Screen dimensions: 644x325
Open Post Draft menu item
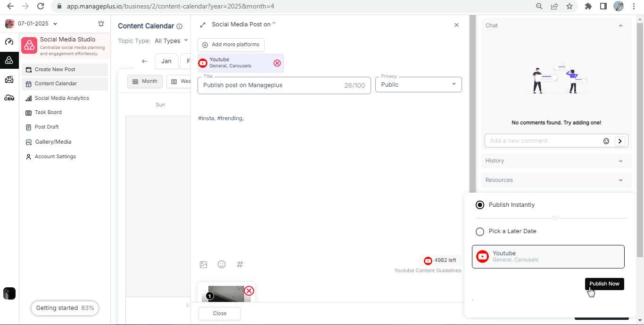pyautogui.click(x=65, y=127)
